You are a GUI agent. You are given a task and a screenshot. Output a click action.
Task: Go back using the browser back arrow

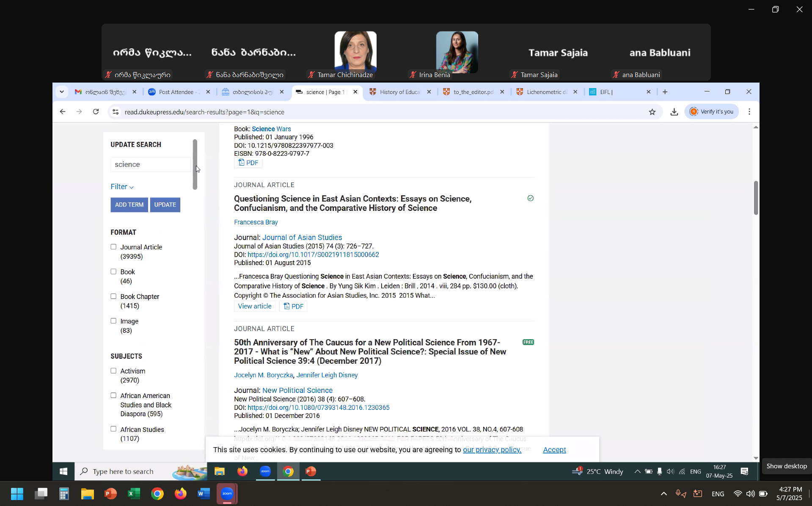(63, 112)
